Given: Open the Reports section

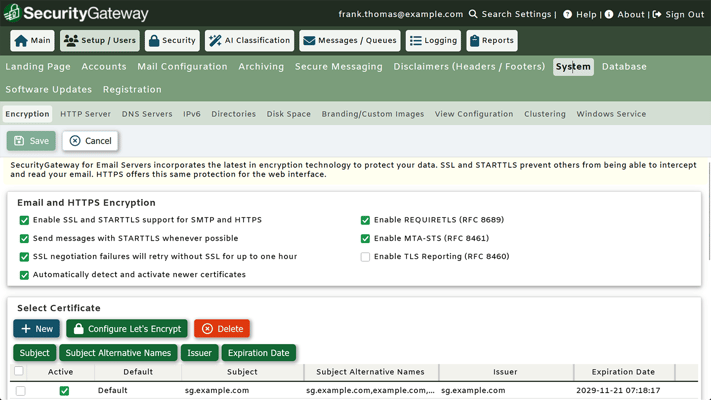Looking at the screenshot, I should coord(492,41).
